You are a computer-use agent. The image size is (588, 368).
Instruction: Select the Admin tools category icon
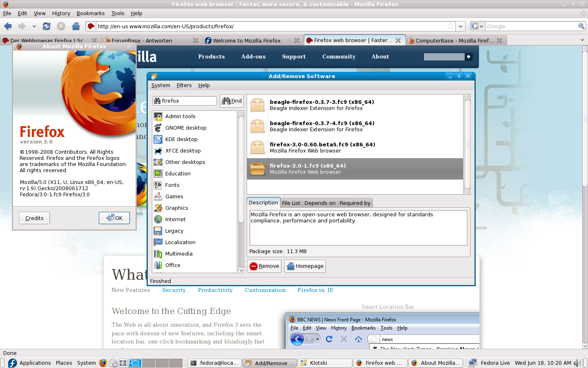point(158,116)
